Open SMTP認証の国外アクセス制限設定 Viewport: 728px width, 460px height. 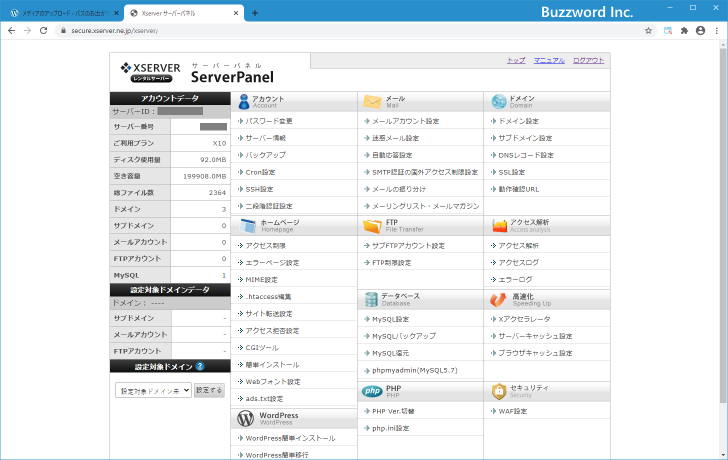(x=425, y=172)
